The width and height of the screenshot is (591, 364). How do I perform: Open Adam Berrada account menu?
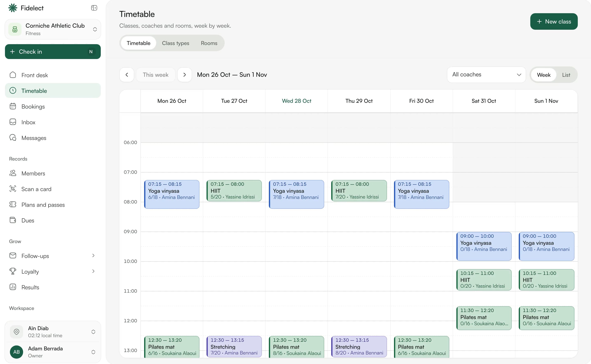point(53,352)
